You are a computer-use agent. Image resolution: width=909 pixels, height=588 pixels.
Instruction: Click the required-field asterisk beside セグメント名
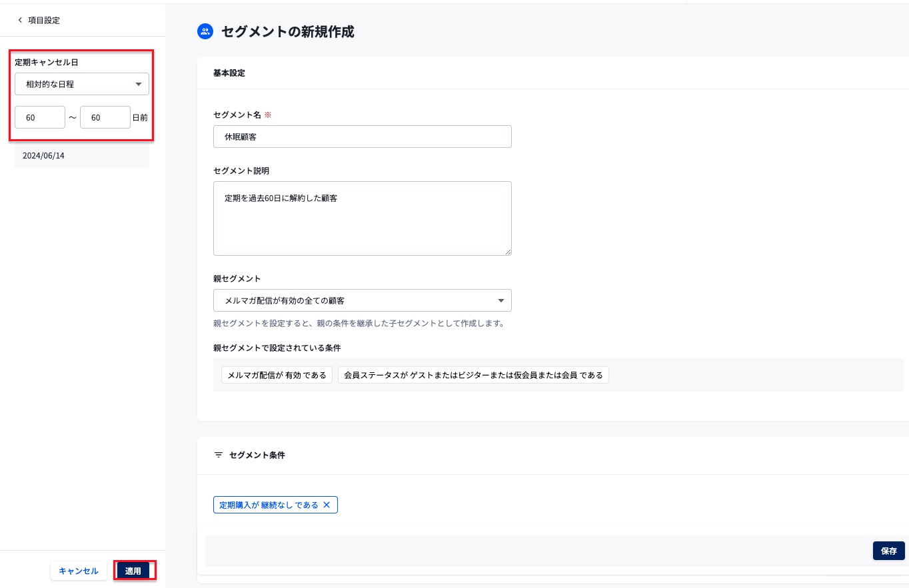[267, 114]
